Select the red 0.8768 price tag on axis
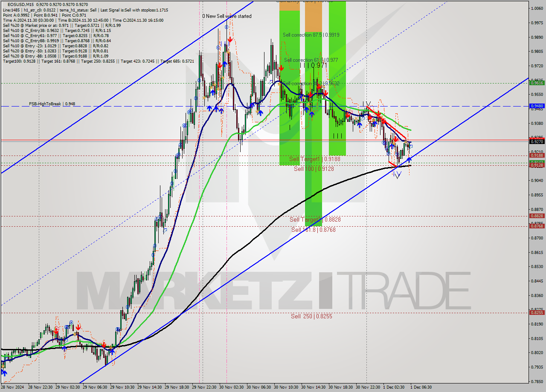Screen dimensions: 546x392 pos(537,226)
